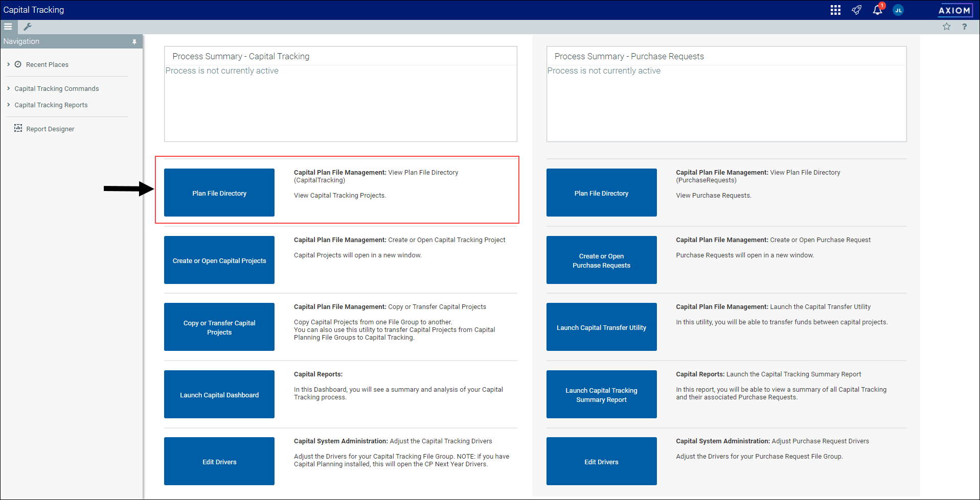Click "Capital Projects will open in a new window."
Image resolution: width=980 pixels, height=500 pixels.
click(x=358, y=255)
